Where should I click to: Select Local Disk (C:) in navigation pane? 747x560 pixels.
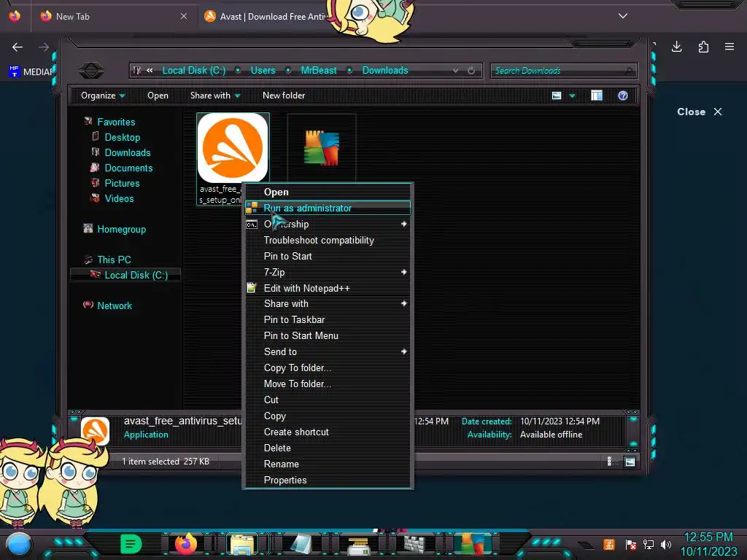(125, 275)
